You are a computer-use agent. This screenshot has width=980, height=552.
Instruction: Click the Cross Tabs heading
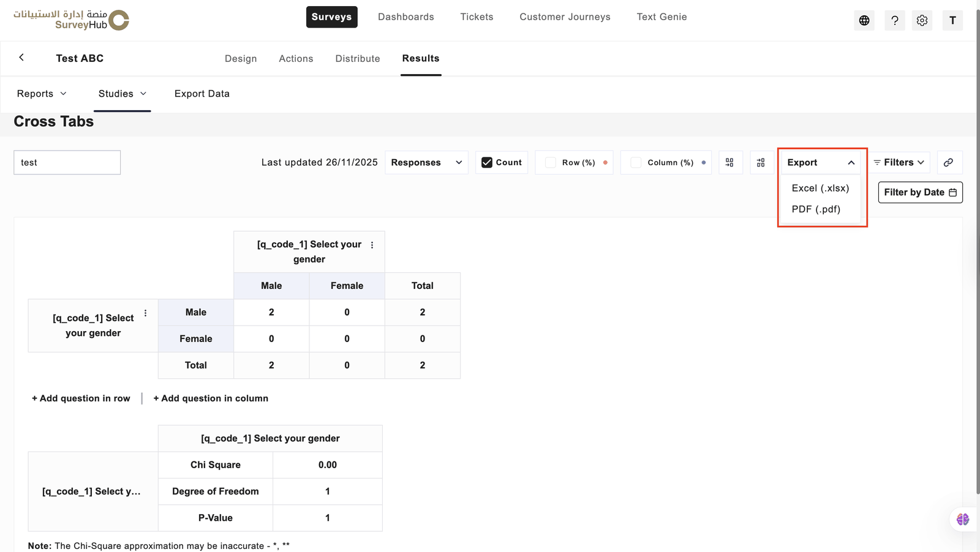point(54,121)
